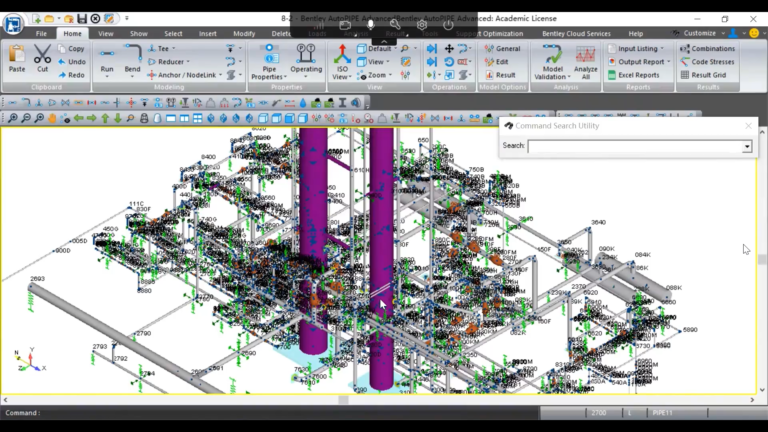This screenshot has height=432, width=768.
Task: Click the green down arrow in toolbar
Action: (x=118, y=119)
